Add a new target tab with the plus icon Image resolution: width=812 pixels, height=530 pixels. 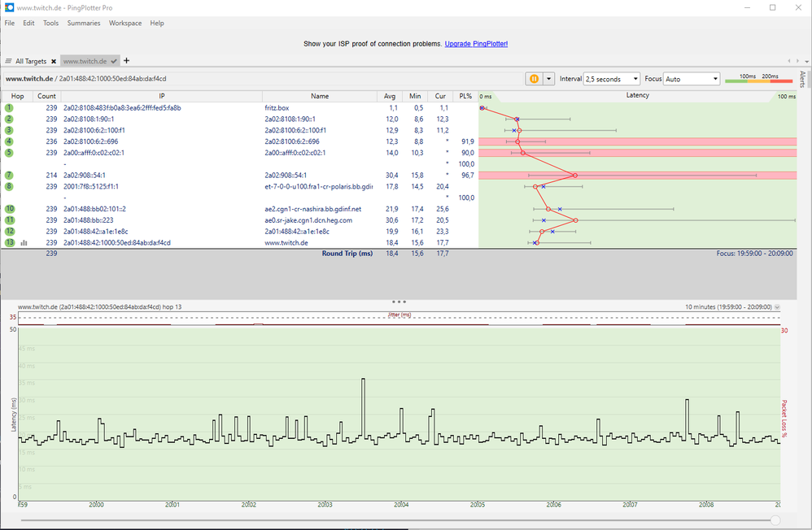(x=126, y=60)
